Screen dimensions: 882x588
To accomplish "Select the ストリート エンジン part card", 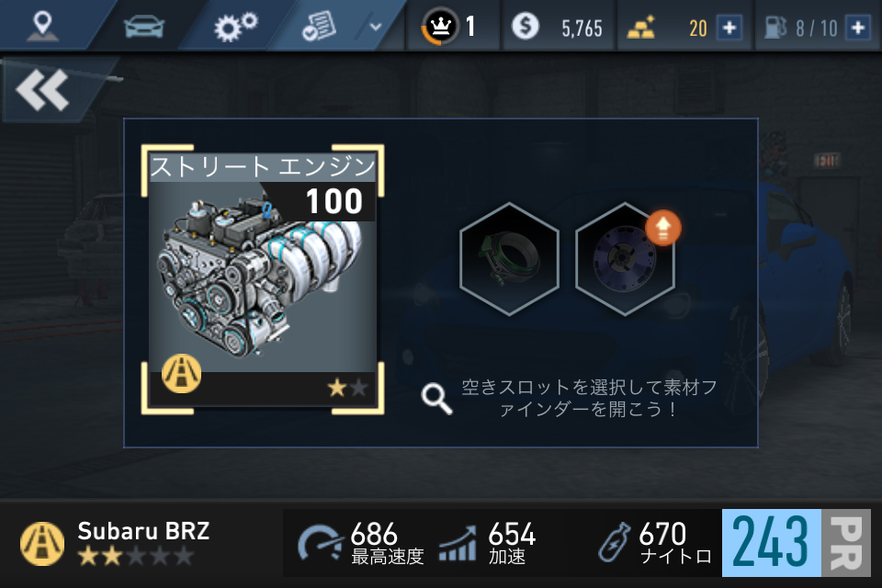I will [x=262, y=279].
